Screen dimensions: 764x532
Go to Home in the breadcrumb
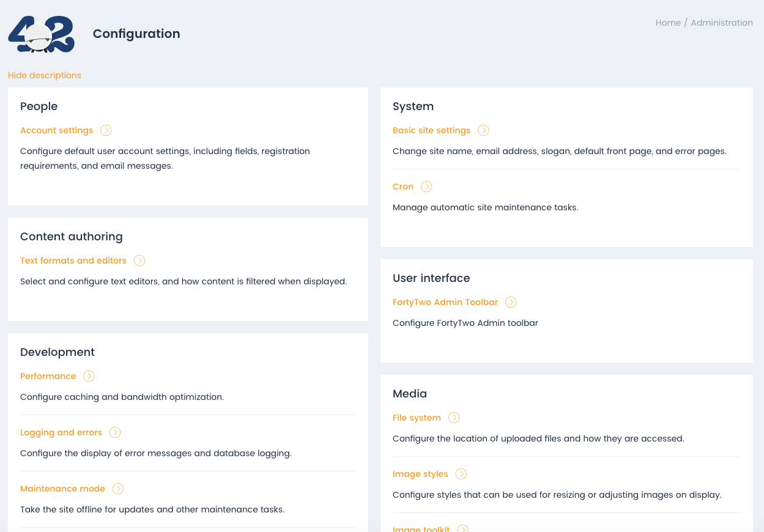coord(668,23)
